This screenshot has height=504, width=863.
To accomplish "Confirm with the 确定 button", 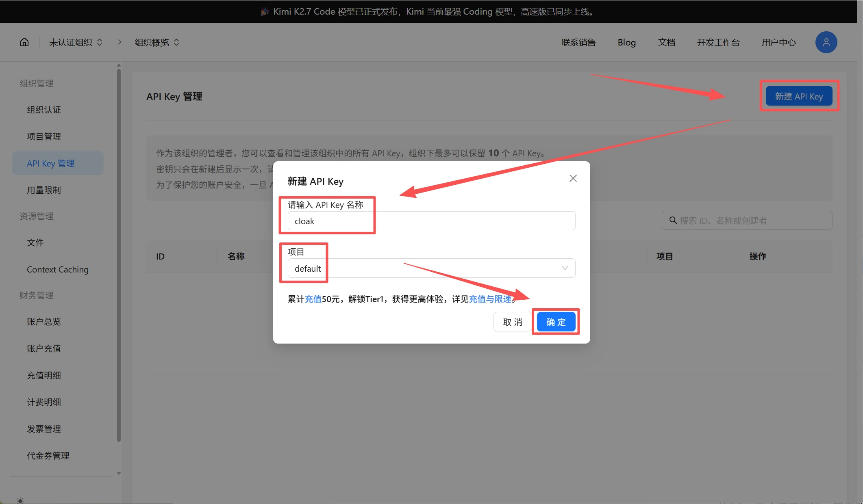I will click(556, 322).
